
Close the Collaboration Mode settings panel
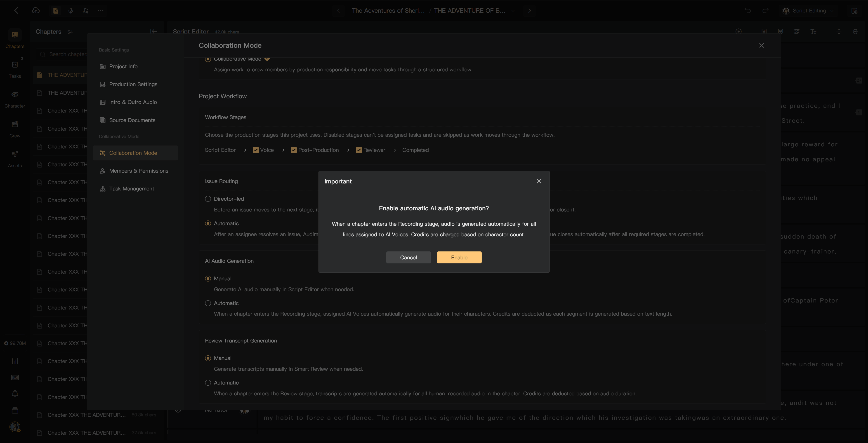coord(761,45)
